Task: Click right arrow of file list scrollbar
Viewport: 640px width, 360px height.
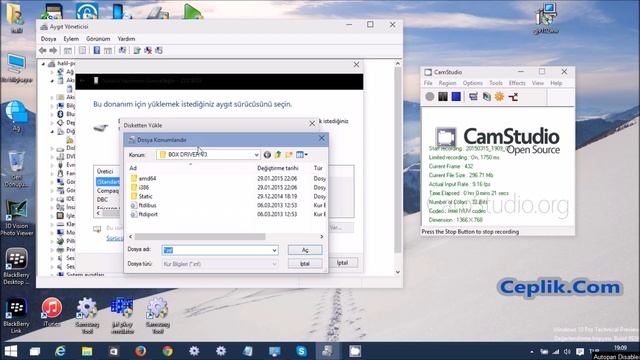Action: click(322, 237)
